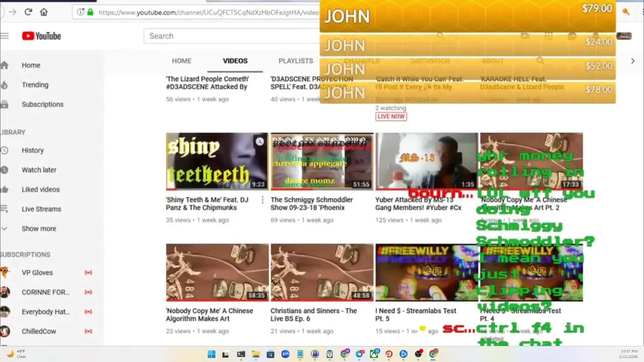Open Microsoft Store from the taskbar

[x=270, y=354]
